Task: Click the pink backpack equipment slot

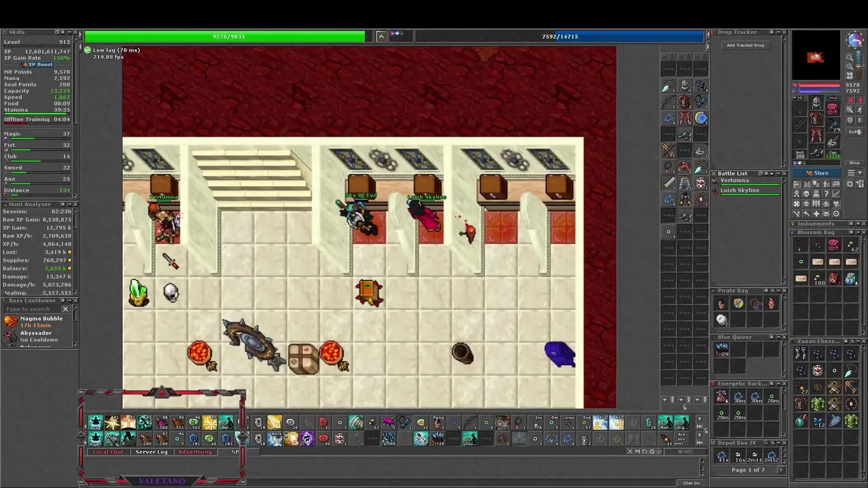Action: coord(833,108)
